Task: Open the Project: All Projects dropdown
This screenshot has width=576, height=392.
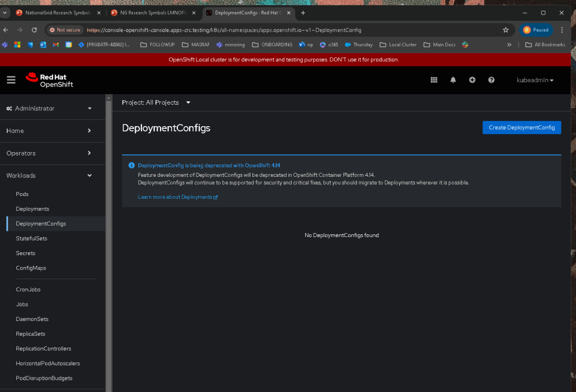Action: (x=156, y=103)
